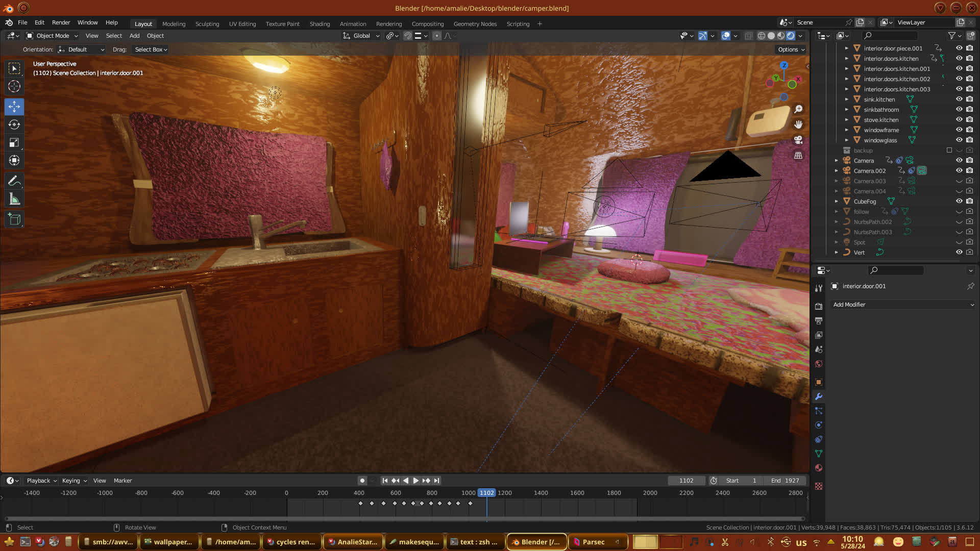Choose the Annotate pencil tool
This screenshot has height=551, width=980.
[x=14, y=181]
